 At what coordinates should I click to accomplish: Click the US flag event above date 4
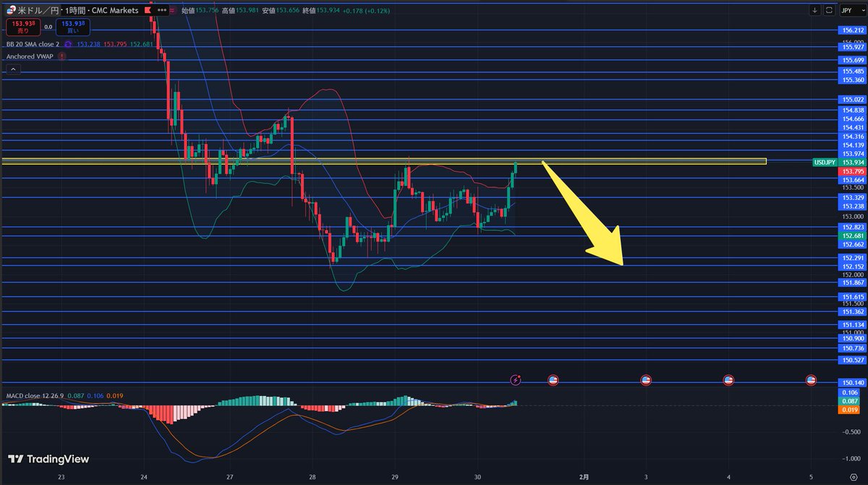point(728,379)
